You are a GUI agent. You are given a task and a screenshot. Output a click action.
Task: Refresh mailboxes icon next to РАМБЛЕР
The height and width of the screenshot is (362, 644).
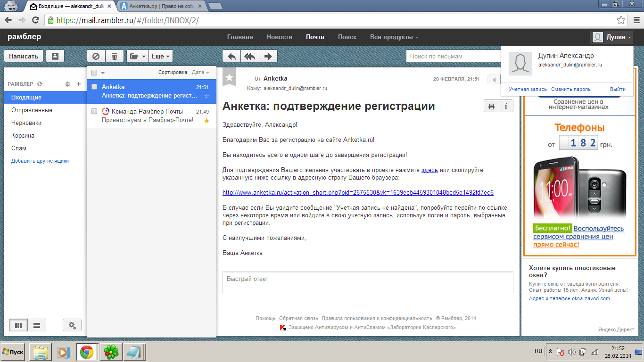(x=40, y=84)
